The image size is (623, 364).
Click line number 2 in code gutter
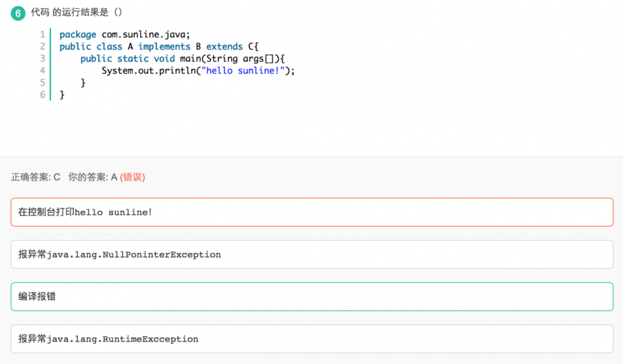click(42, 47)
